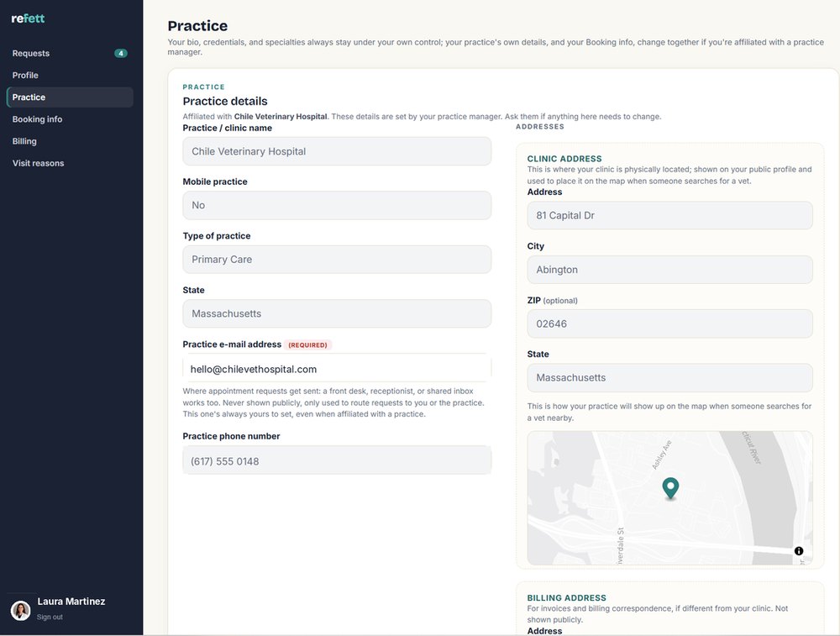This screenshot has width=840, height=636.
Task: Click the Requests count badge showing 4
Action: (120, 53)
